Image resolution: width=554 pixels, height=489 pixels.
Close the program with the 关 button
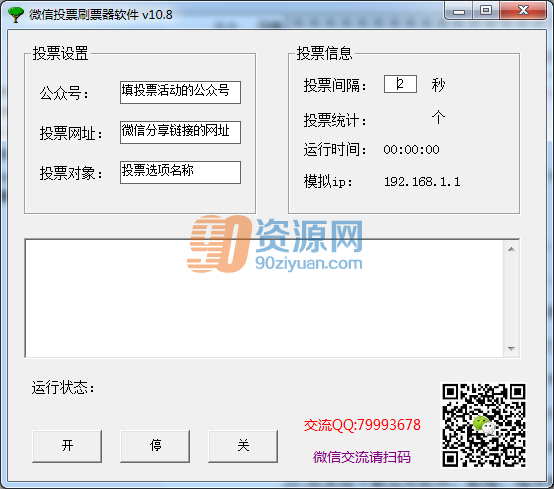[243, 446]
